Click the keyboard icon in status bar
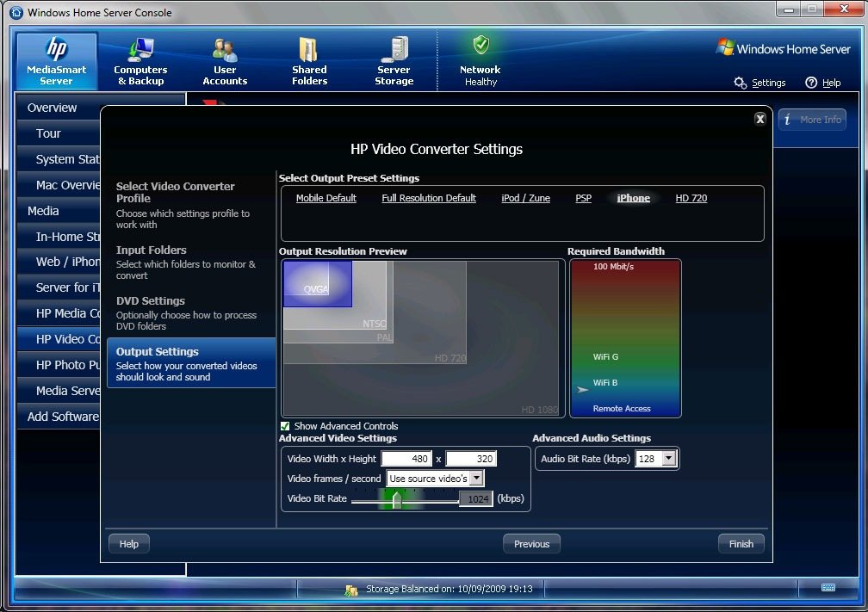The width and height of the screenshot is (868, 612). (828, 588)
